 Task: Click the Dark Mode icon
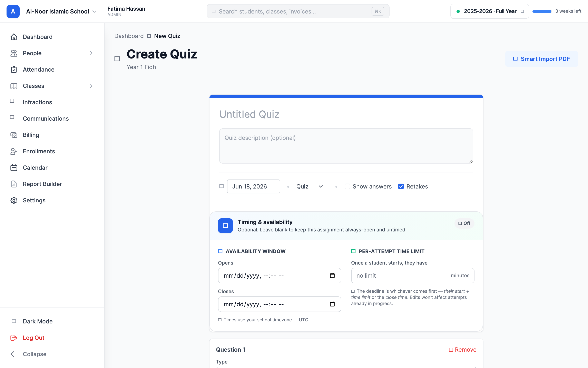point(14,321)
